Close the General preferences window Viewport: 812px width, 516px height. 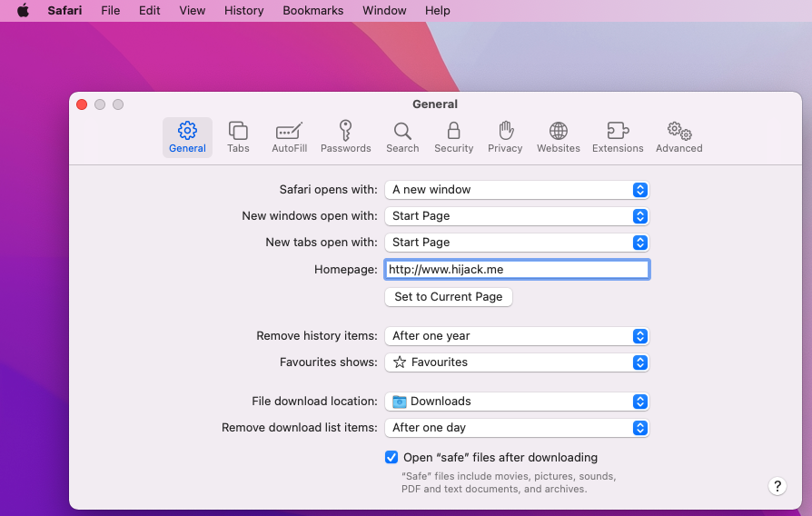tap(82, 104)
